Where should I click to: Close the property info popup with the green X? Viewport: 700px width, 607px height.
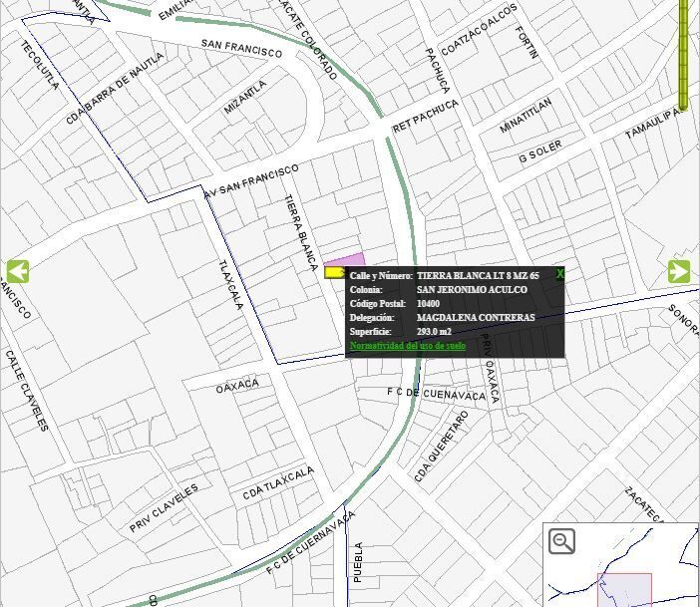(560, 273)
